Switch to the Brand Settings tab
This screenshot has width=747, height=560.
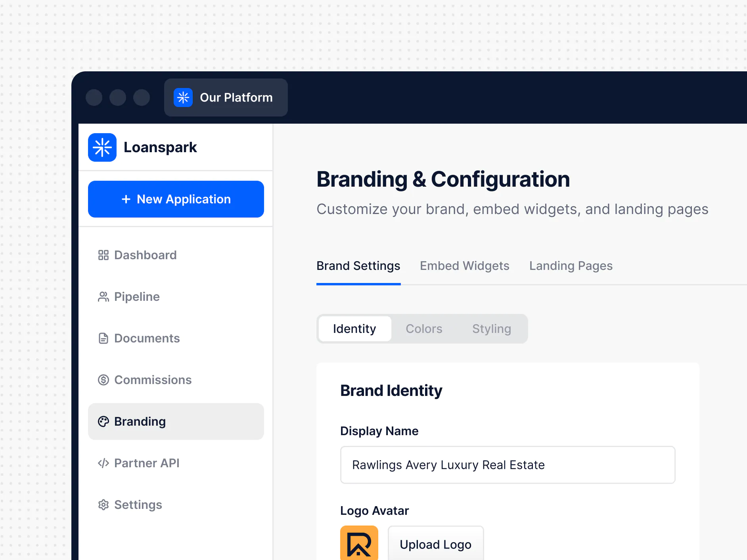click(358, 266)
